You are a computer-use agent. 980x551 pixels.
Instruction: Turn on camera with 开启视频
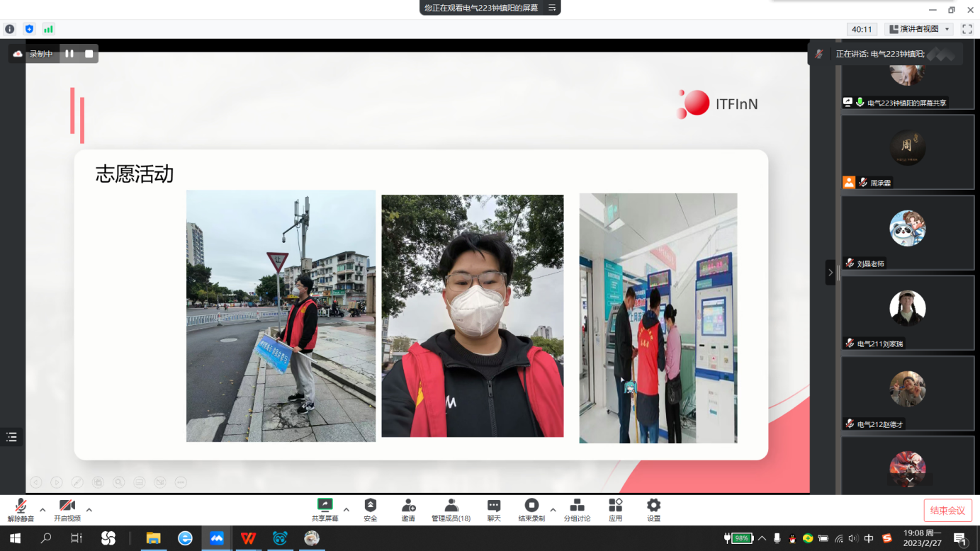pyautogui.click(x=67, y=510)
